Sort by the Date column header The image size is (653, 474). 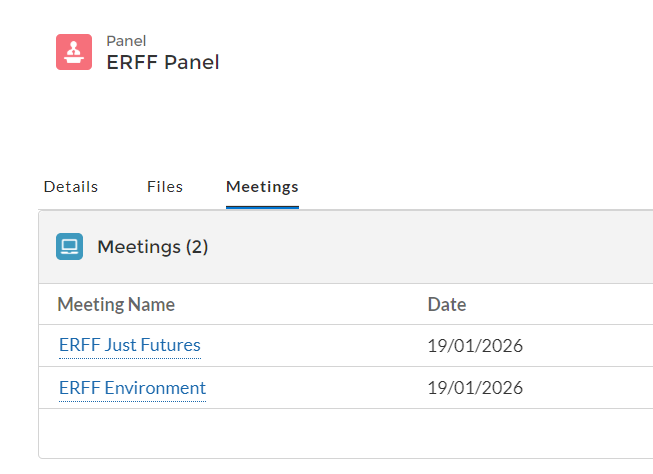447,305
